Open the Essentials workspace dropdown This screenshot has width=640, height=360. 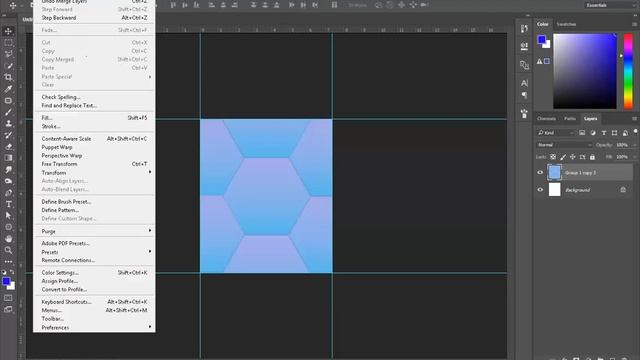coord(610,5)
